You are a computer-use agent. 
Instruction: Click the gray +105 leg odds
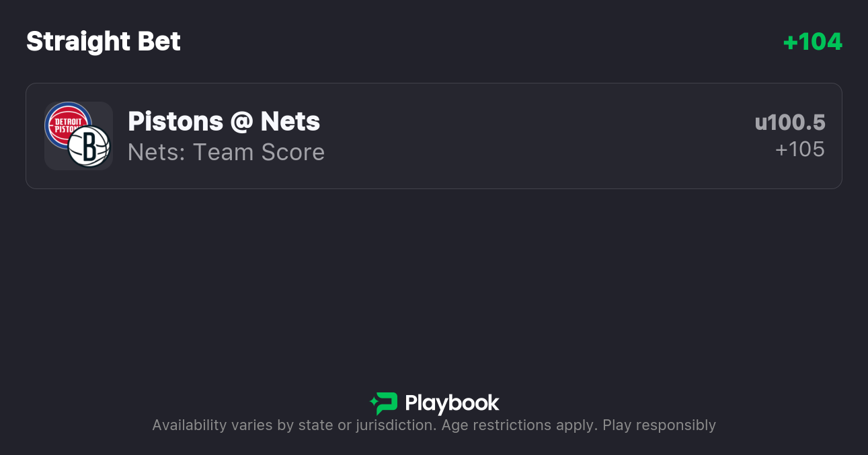(799, 149)
